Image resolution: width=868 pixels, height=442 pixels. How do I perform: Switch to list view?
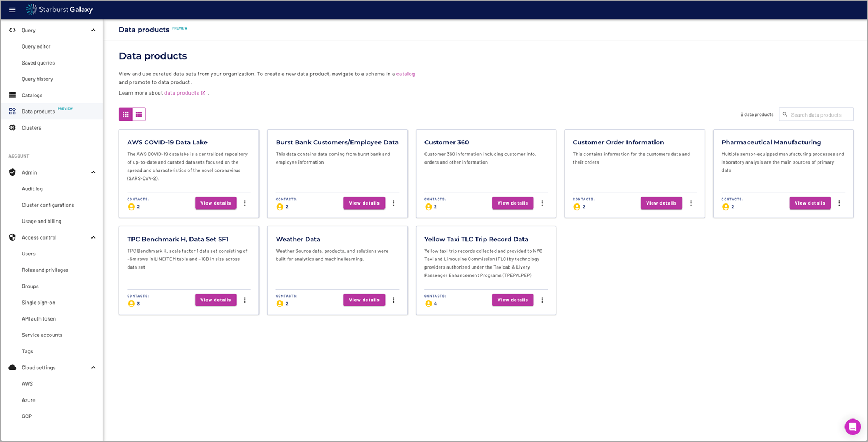click(x=139, y=114)
